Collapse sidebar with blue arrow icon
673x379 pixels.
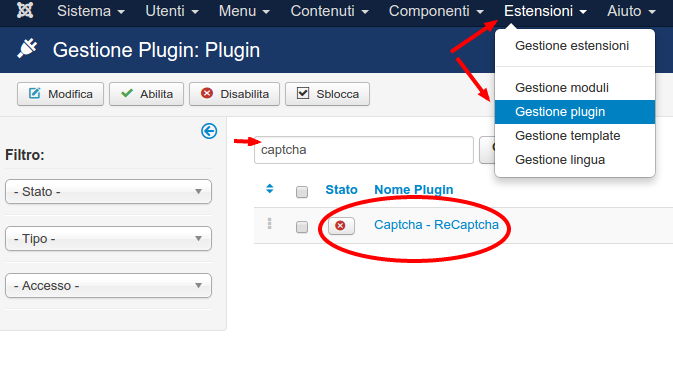click(209, 131)
